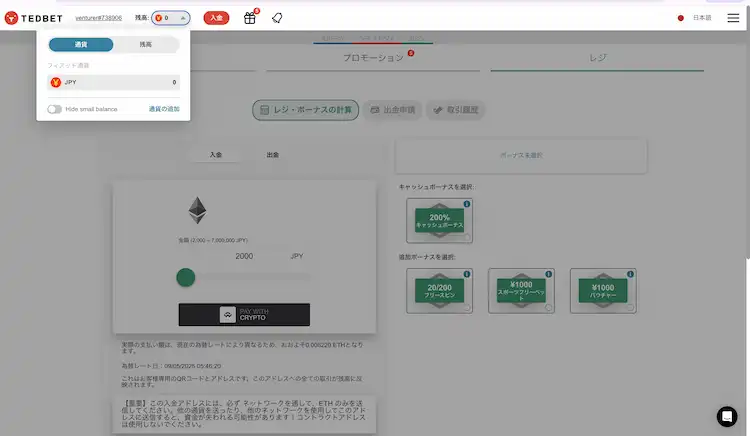Select the 200% cash bonus card
750x436 pixels.
point(439,221)
